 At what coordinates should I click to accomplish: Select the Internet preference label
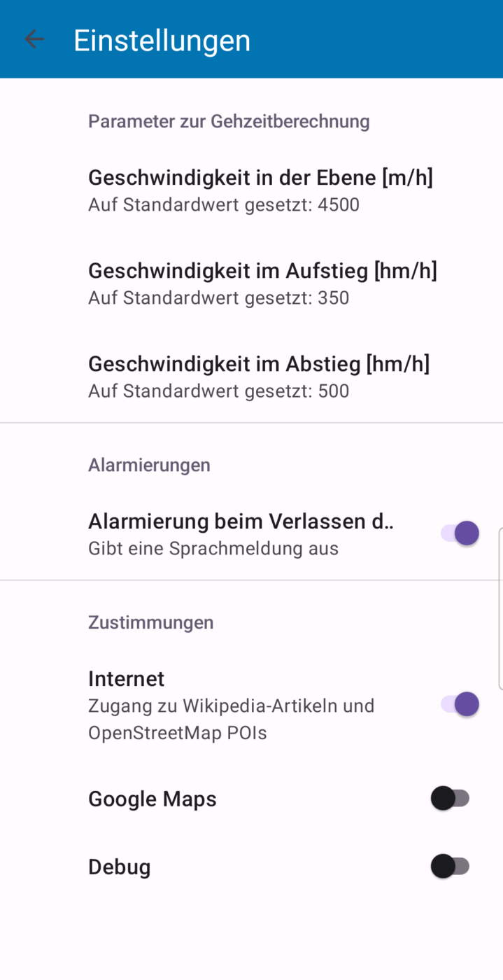point(126,679)
